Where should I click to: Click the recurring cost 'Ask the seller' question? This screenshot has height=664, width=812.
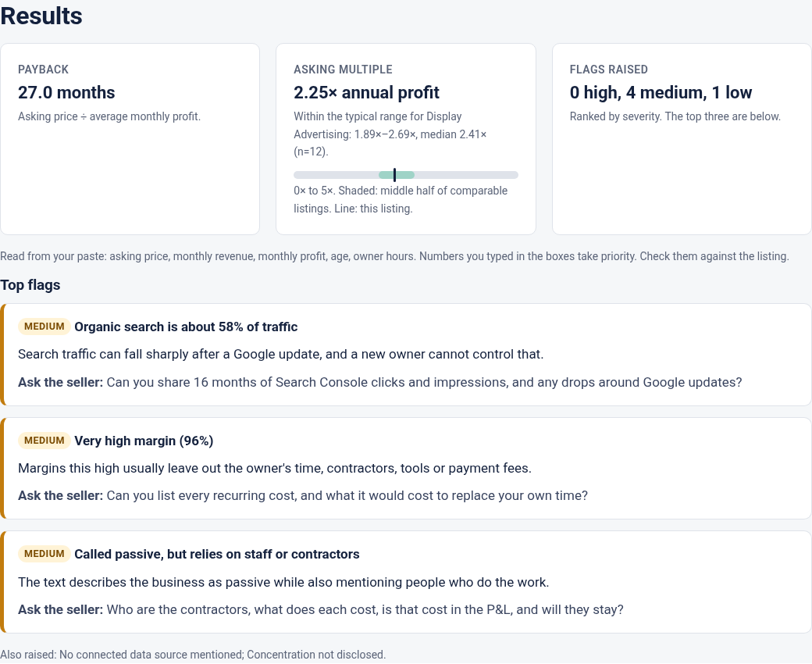pyautogui.click(x=303, y=496)
